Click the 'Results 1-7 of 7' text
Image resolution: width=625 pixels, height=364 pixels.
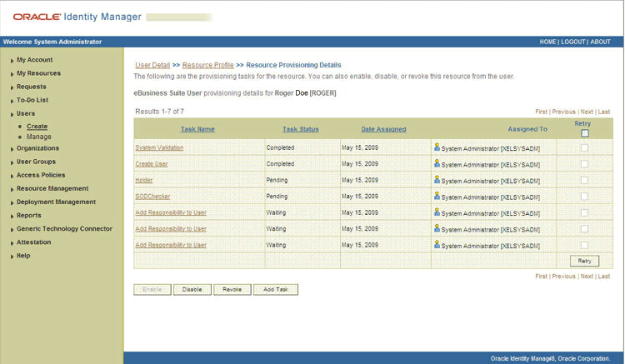point(159,112)
